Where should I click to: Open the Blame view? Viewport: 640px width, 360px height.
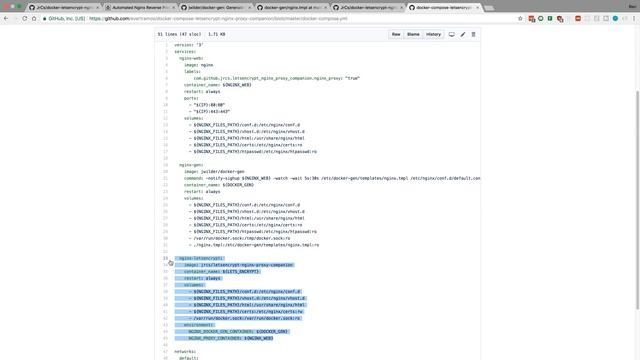413,34
